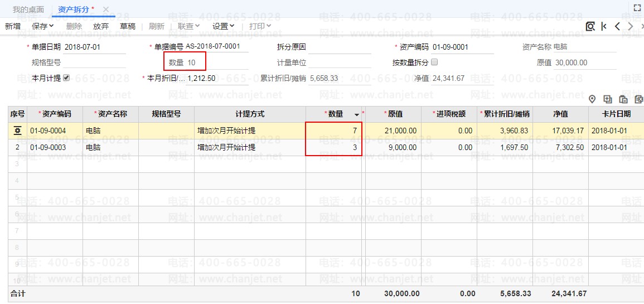Click the 累计折旧/摊销 header value 5,658.33
The height and width of the screenshot is (304, 644).
[x=324, y=79]
